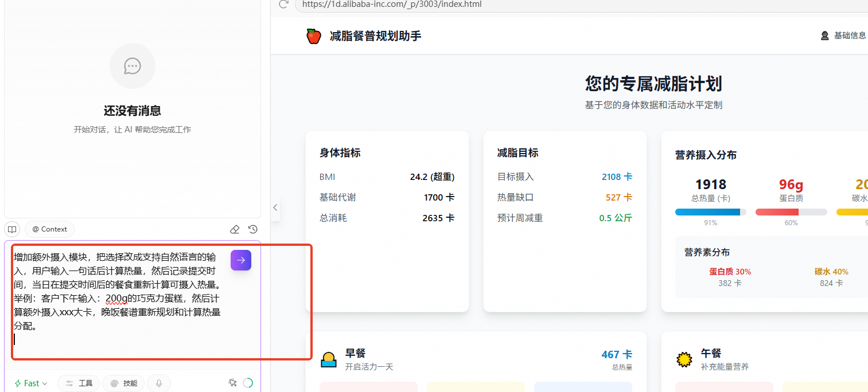Click the 减脂餐普规划助手 title

(375, 36)
